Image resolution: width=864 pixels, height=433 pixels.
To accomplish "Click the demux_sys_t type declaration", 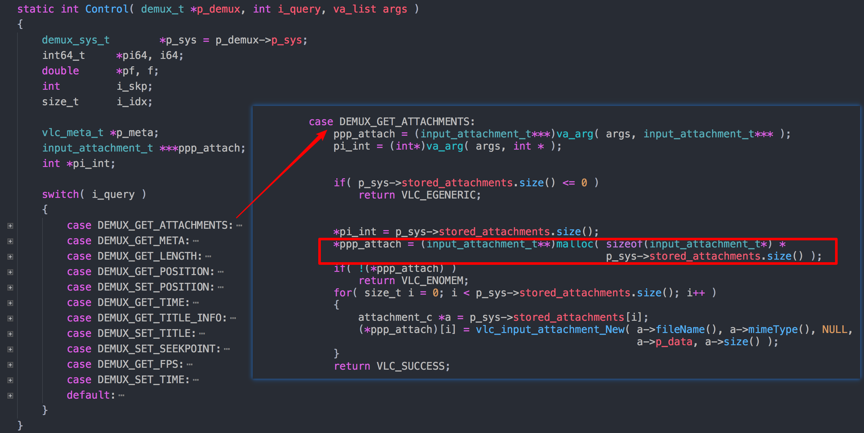I will tap(75, 40).
